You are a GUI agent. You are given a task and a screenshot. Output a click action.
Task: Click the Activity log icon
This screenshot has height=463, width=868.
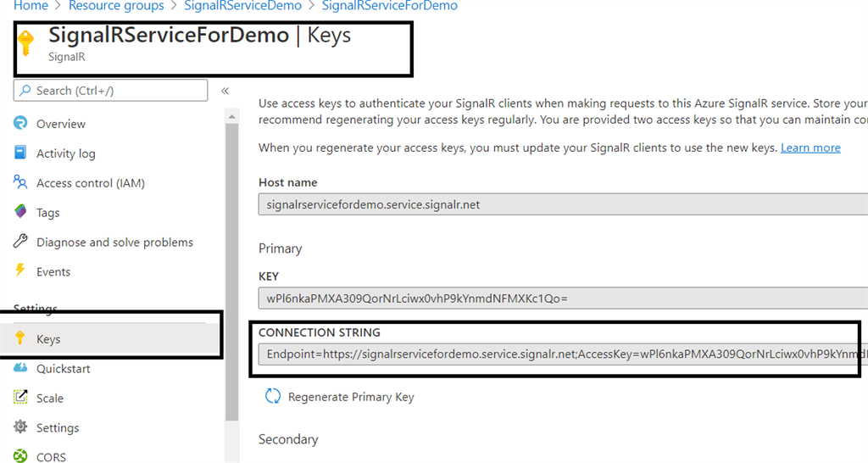click(20, 153)
